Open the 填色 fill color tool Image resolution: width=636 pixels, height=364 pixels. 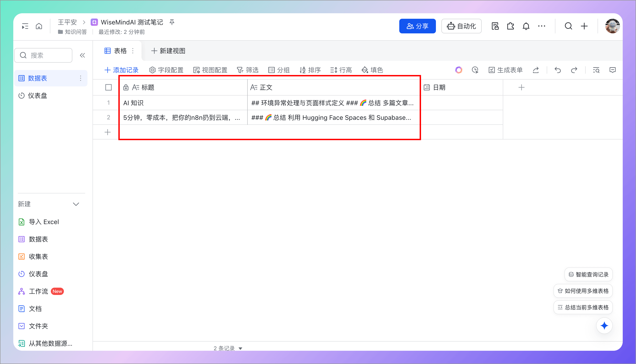pyautogui.click(x=372, y=70)
